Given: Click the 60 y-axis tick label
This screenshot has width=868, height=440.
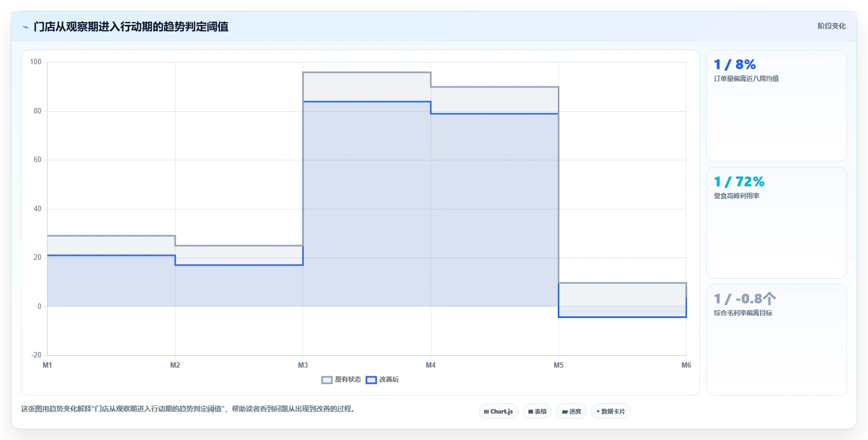Looking at the screenshot, I should tap(37, 160).
